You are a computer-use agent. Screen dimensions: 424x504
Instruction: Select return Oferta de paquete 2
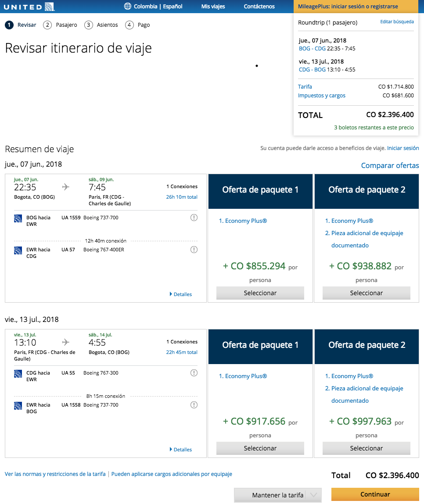tap(367, 448)
